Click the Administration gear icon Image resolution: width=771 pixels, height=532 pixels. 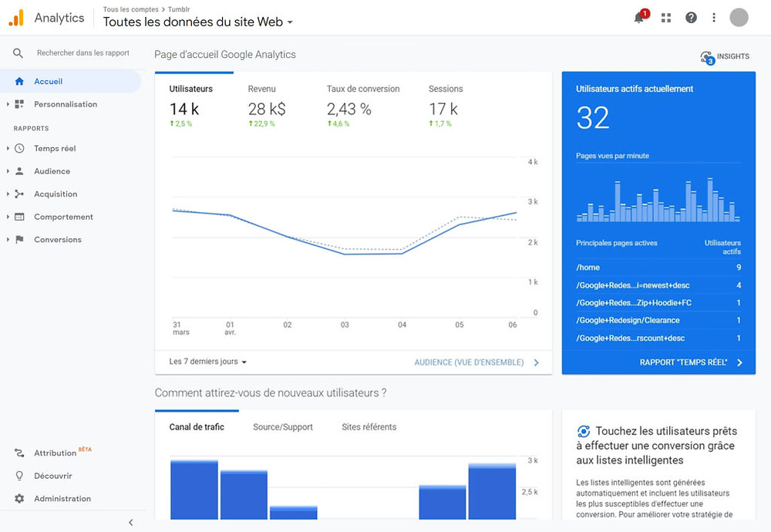(x=19, y=499)
